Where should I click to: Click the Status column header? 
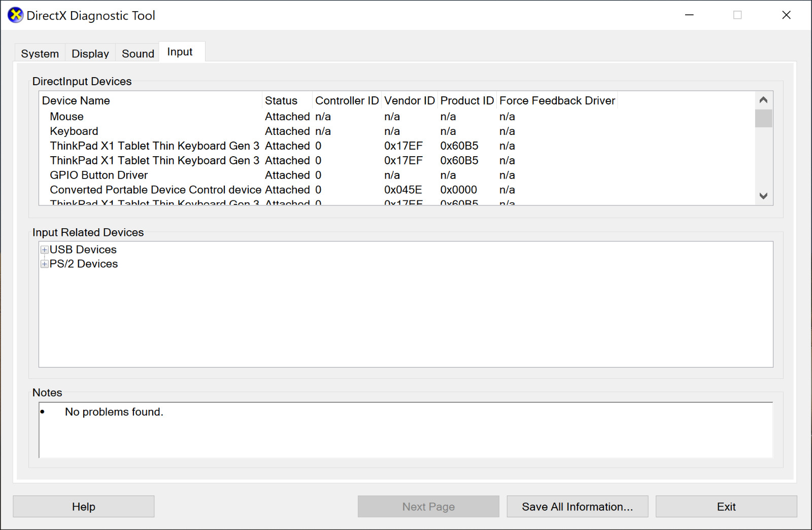(x=287, y=100)
